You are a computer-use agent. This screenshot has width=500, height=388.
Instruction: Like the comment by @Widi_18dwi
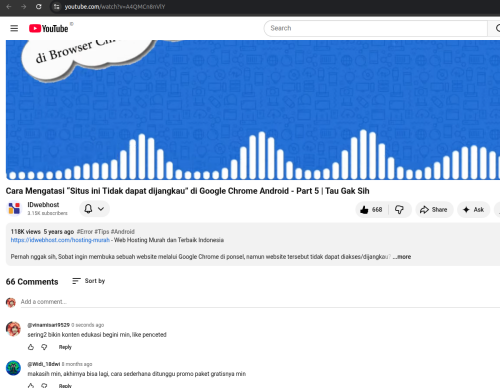31,386
